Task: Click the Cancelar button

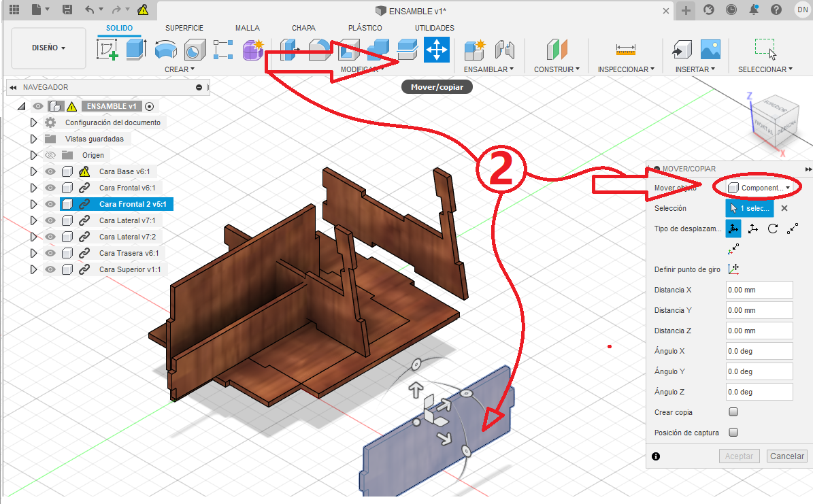Action: pyautogui.click(x=786, y=456)
